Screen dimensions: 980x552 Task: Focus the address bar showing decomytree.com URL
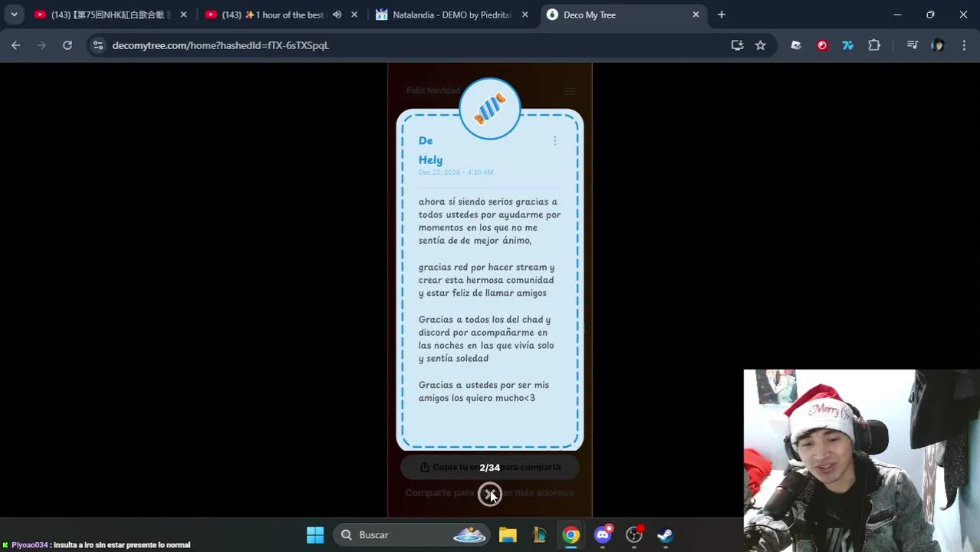414,45
